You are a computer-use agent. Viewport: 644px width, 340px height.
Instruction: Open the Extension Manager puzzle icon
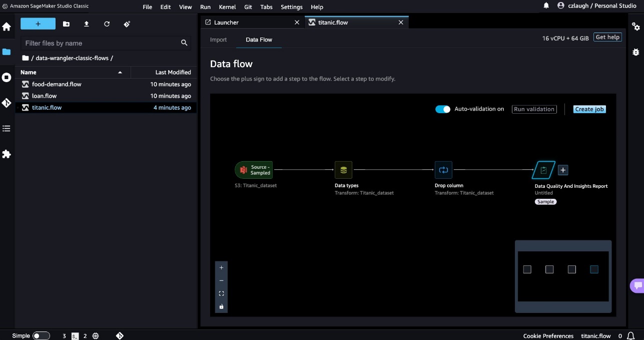(7, 154)
